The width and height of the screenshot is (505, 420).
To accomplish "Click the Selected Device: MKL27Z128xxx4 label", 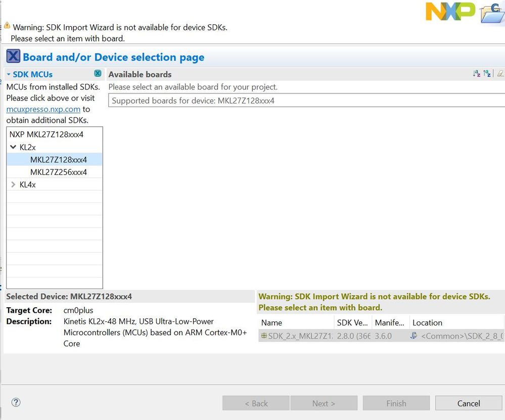I will [69, 296].
